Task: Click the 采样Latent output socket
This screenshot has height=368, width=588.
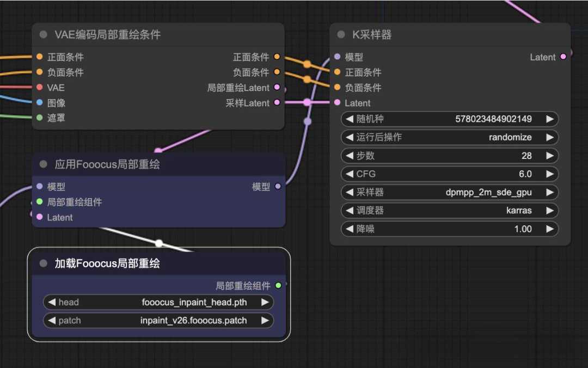Action: tap(277, 103)
